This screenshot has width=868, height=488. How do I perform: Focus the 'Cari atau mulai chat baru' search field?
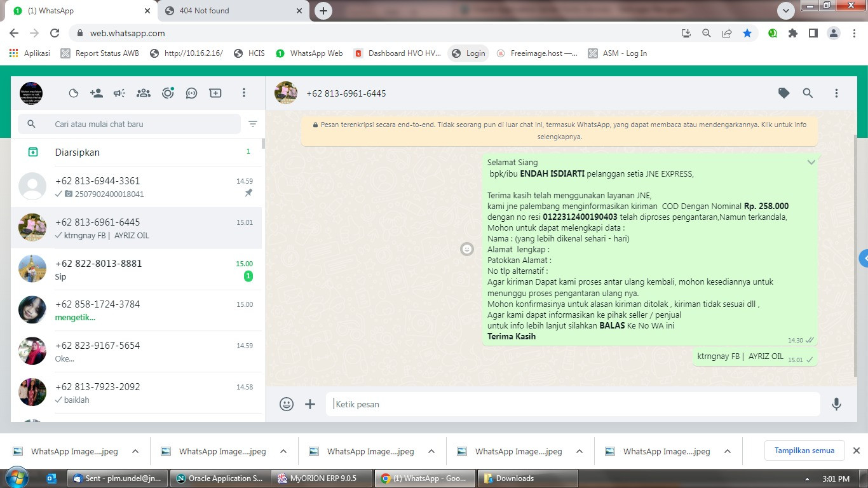[129, 124]
